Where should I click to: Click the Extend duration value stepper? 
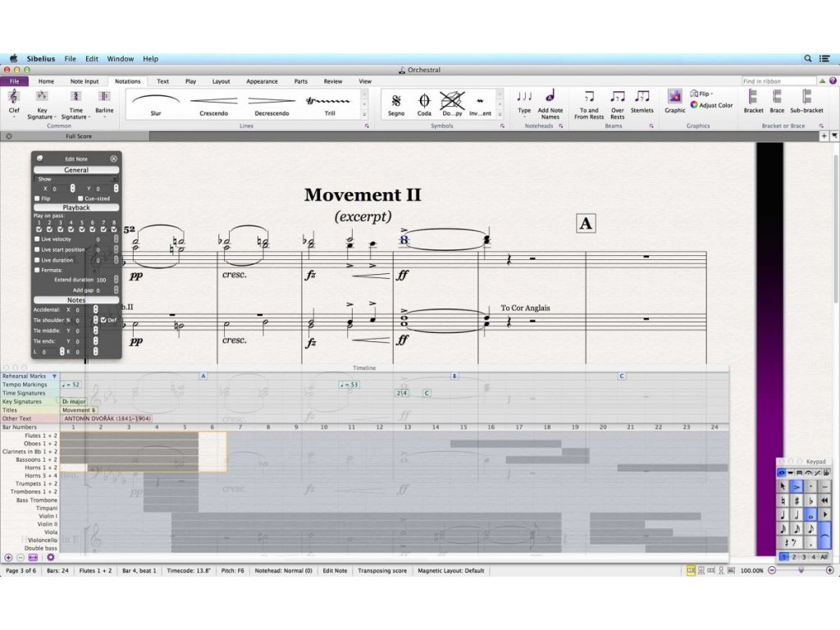click(x=116, y=280)
